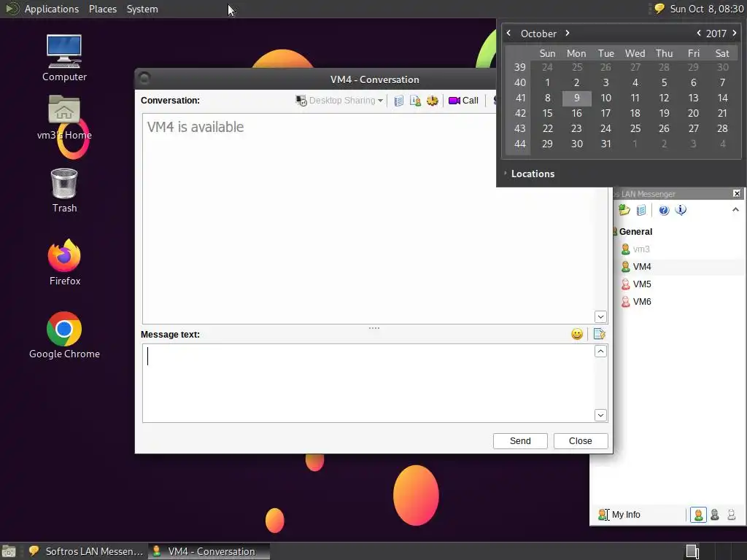The width and height of the screenshot is (747, 560).
Task: Select October 13 in the calendar
Action: [x=694, y=98]
